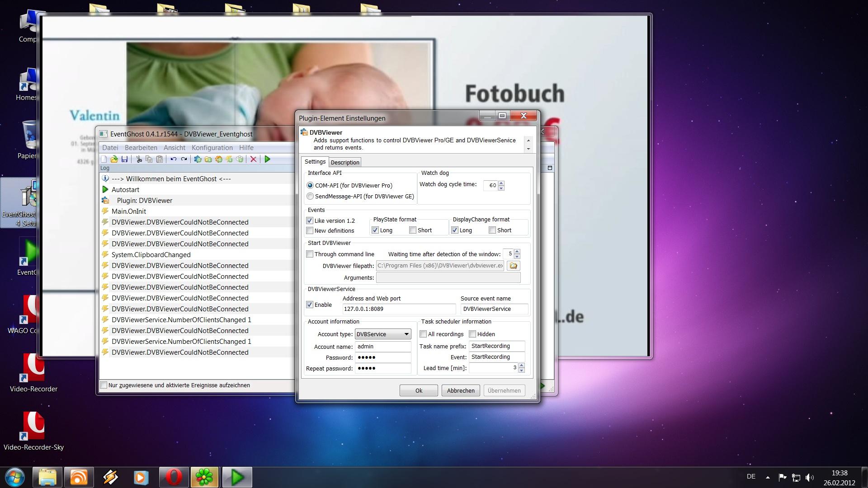Click the volume speaker tray icon
868x488 pixels.
[x=810, y=477]
